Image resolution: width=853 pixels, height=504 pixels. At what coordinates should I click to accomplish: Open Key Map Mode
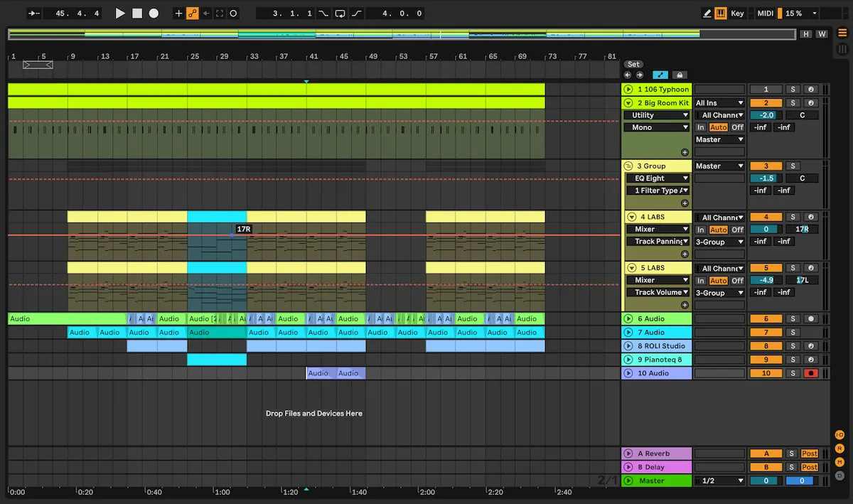[738, 14]
